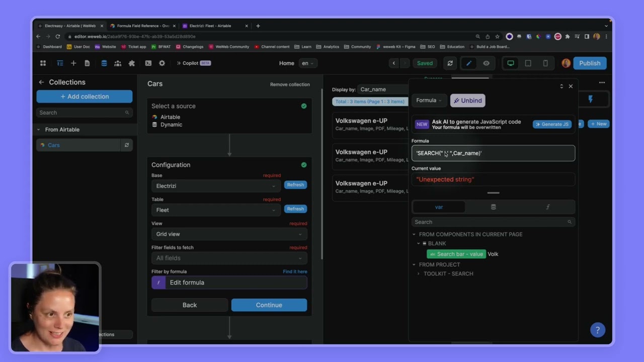Viewport: 644px width, 362px height.
Task: Click the Back button
Action: coord(190,305)
